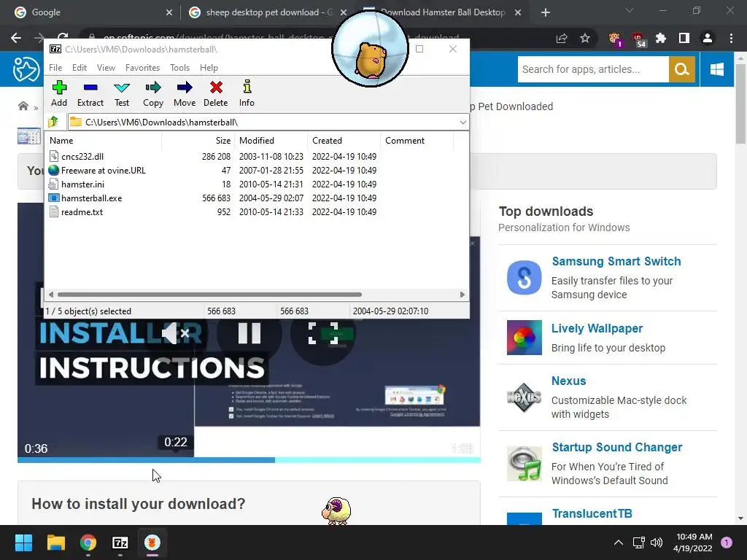Click the orange search button

[682, 69]
